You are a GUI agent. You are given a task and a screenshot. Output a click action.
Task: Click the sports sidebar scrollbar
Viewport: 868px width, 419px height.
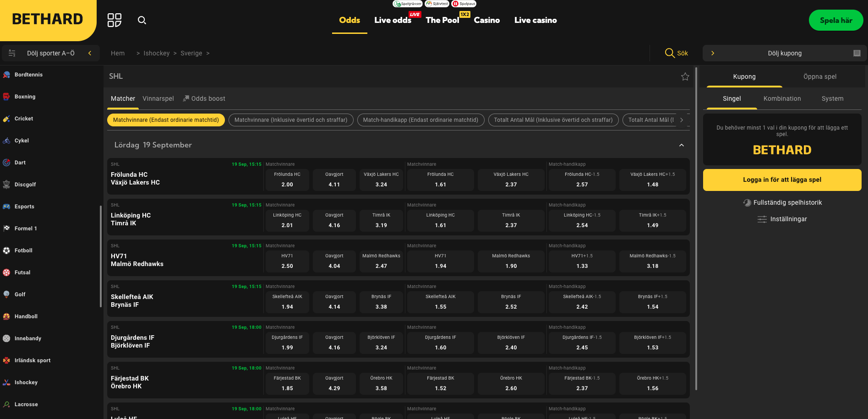click(101, 256)
